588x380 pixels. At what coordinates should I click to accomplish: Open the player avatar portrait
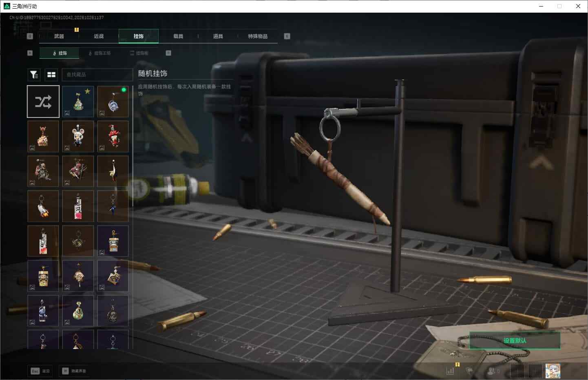[553, 371]
